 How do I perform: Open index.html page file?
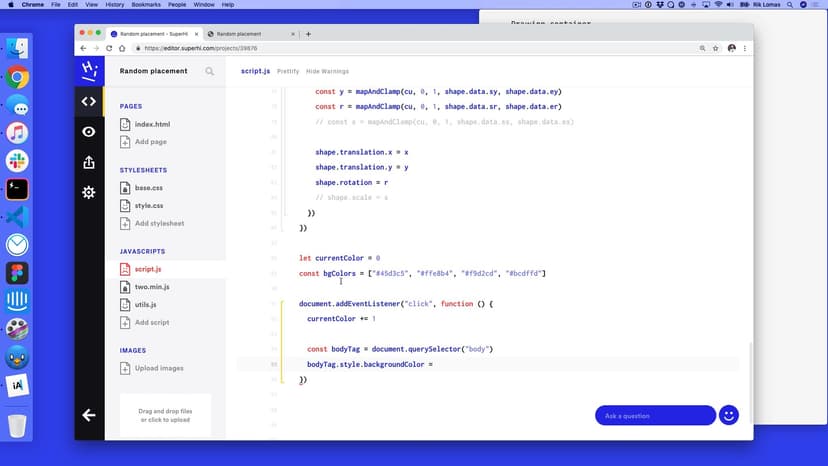coord(152,124)
